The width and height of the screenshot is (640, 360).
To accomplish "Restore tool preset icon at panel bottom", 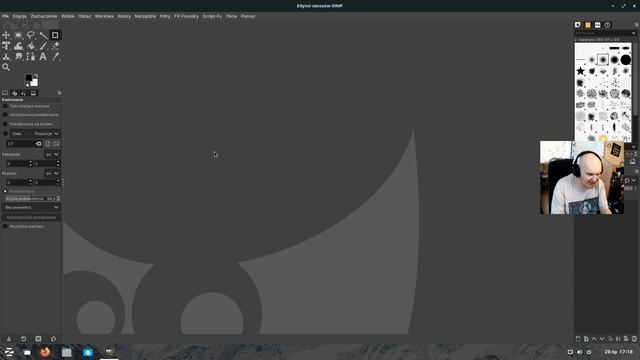I will 23,339.
